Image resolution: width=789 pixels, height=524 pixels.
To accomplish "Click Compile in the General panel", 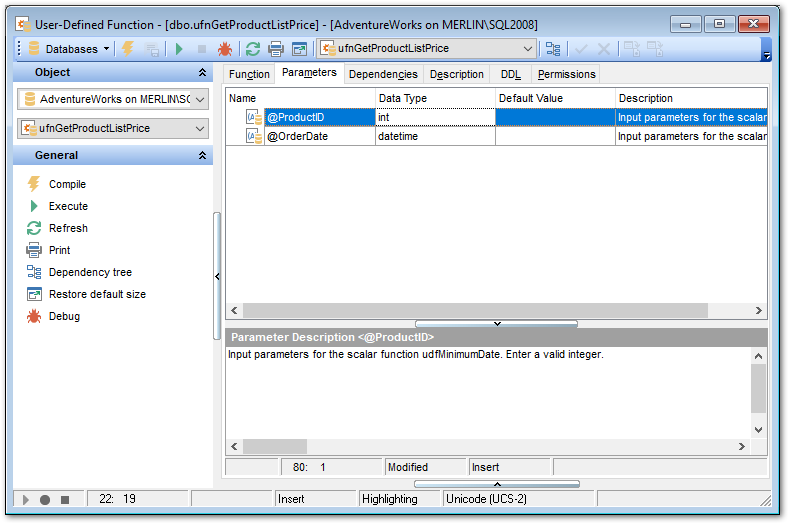I will 67,184.
